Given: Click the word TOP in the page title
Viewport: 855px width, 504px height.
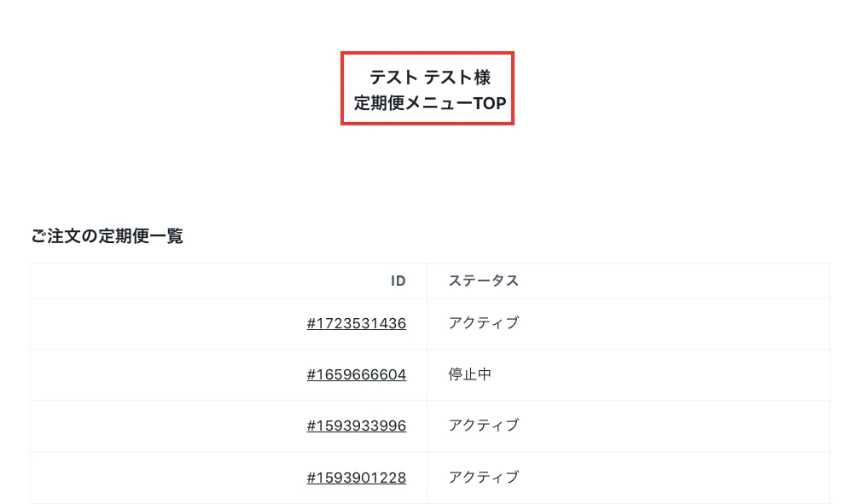Looking at the screenshot, I should 490,104.
